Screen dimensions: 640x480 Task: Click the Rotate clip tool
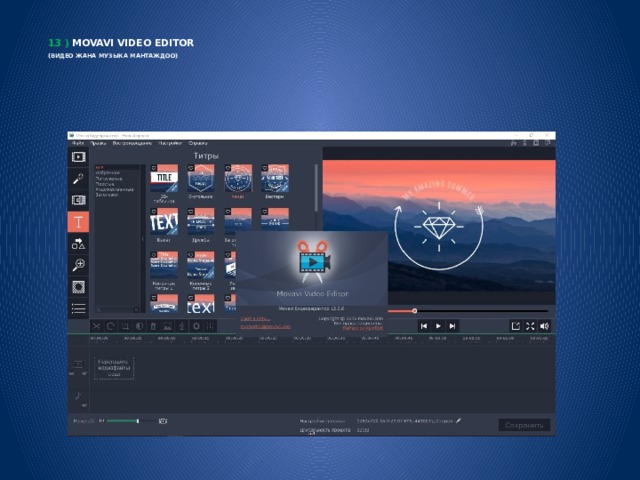click(x=111, y=326)
